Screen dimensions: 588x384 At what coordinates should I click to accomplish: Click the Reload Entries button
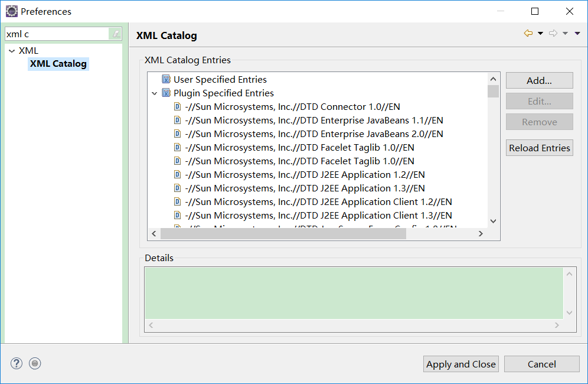[539, 148]
